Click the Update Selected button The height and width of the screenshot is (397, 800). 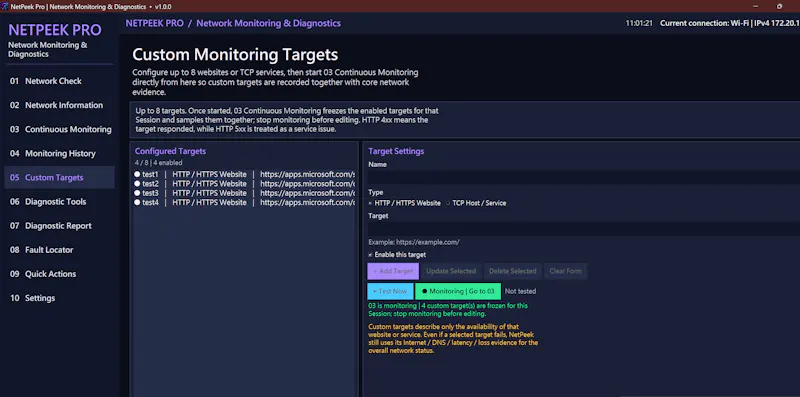point(451,271)
